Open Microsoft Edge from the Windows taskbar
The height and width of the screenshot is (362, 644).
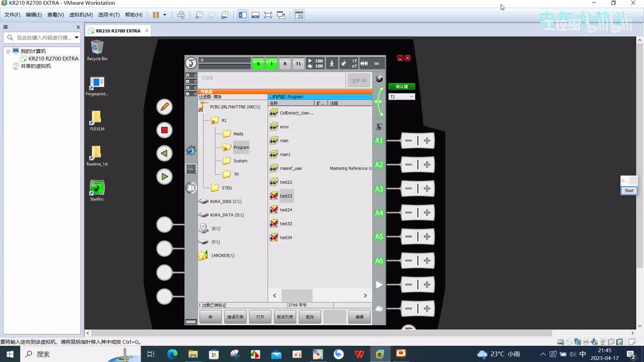point(173,354)
